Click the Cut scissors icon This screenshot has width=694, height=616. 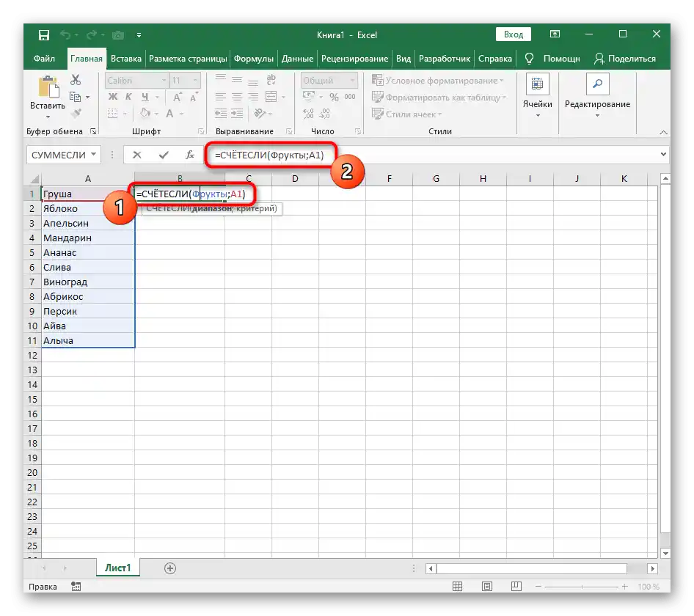point(76,80)
